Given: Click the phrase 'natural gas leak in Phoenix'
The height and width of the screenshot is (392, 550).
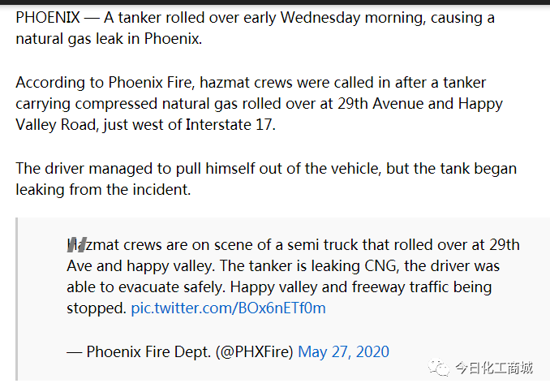Looking at the screenshot, I should coord(109,39).
